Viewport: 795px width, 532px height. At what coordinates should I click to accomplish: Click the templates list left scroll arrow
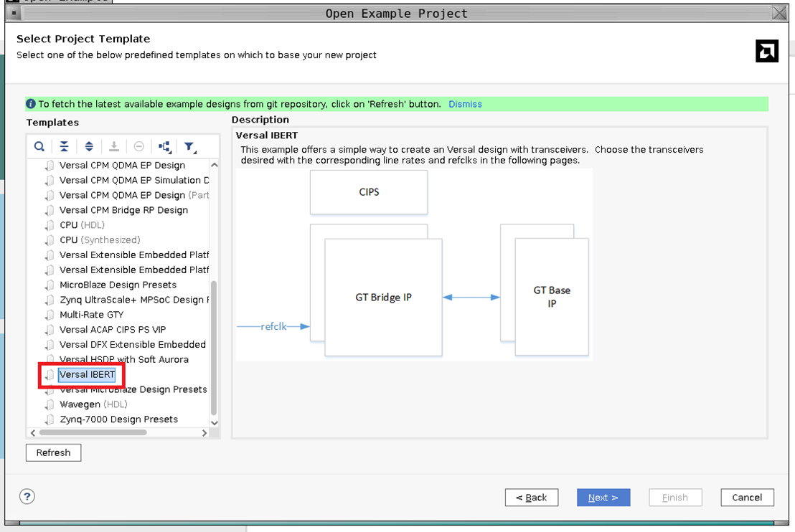tap(33, 432)
